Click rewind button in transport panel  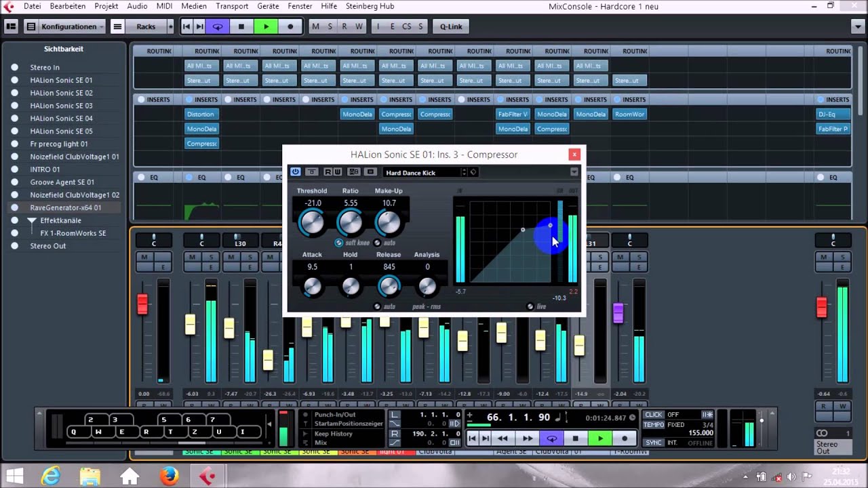tap(502, 439)
